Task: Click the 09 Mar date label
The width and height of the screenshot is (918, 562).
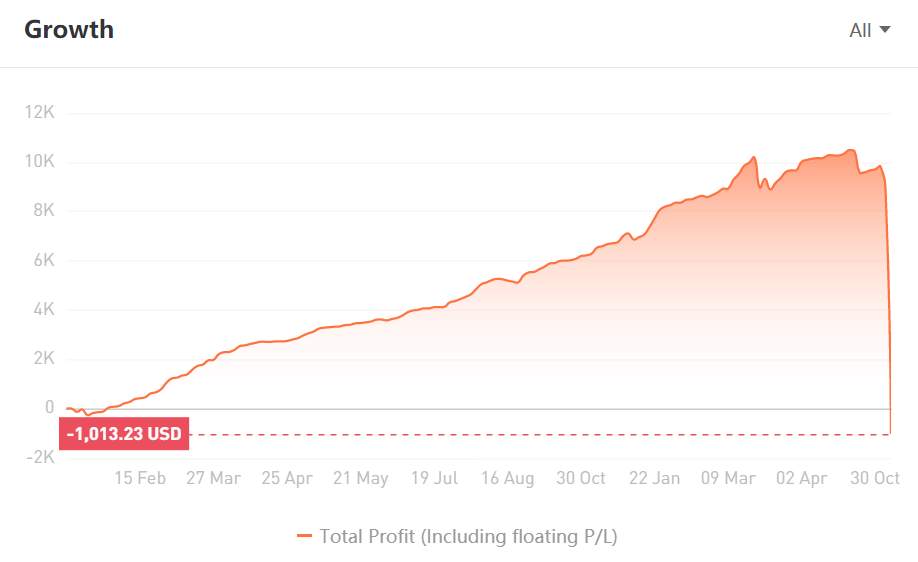Action: tap(728, 478)
